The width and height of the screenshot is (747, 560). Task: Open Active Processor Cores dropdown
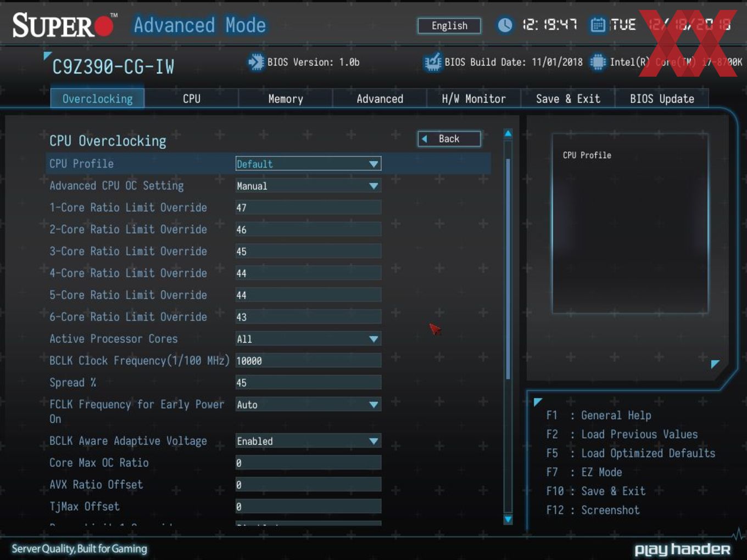[308, 339]
